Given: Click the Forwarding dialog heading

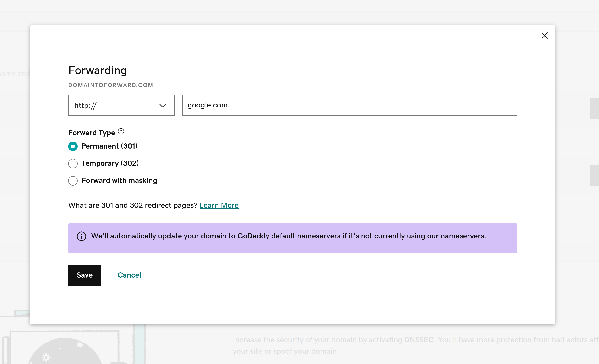Looking at the screenshot, I should point(98,70).
